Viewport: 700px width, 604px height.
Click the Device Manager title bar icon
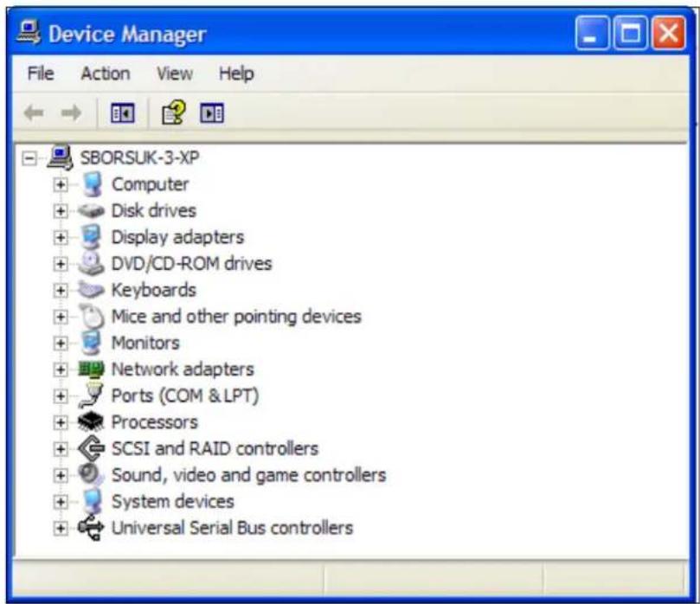[29, 32]
